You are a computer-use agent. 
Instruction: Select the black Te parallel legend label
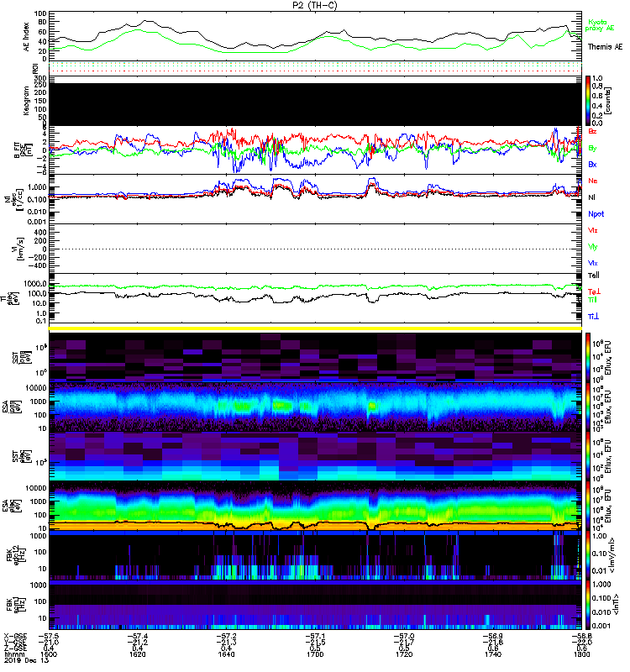point(594,276)
